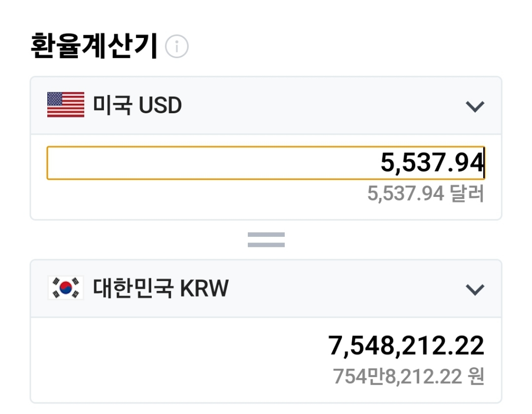Click the 대한민국 country name label
532x414 pixels.
134,289
